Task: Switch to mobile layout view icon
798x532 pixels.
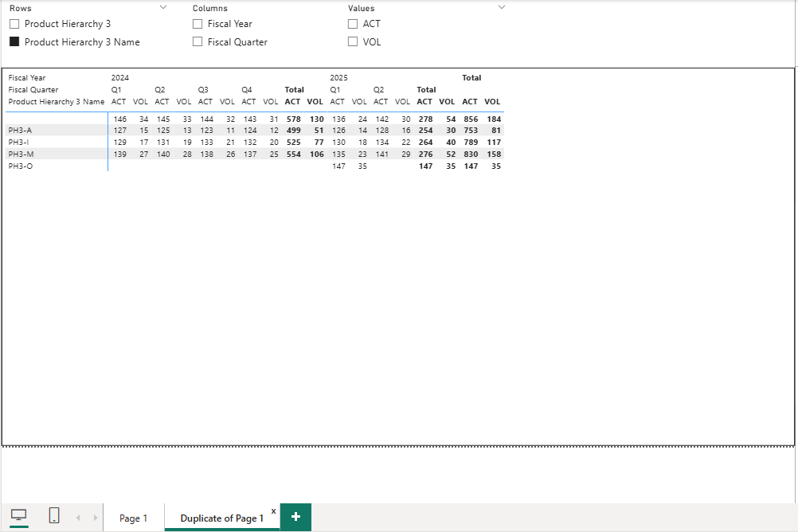Action: point(54,515)
